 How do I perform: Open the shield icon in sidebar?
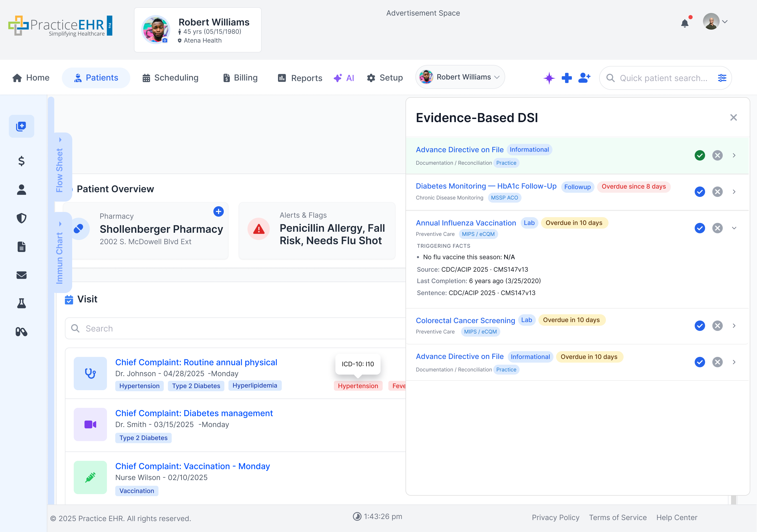pos(22,218)
